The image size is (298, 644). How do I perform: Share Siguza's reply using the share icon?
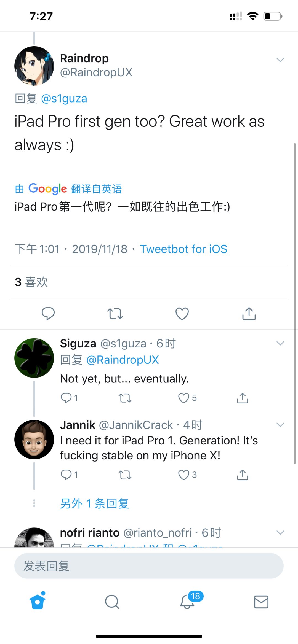242,398
